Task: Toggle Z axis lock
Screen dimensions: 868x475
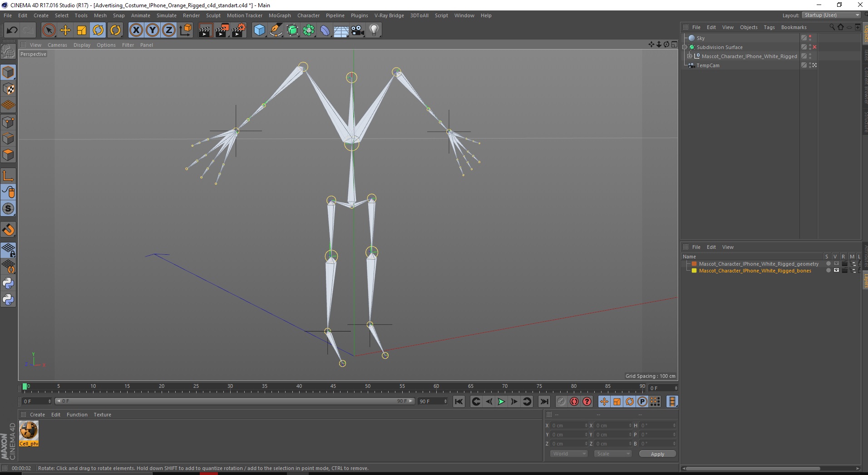Action: 169,30
